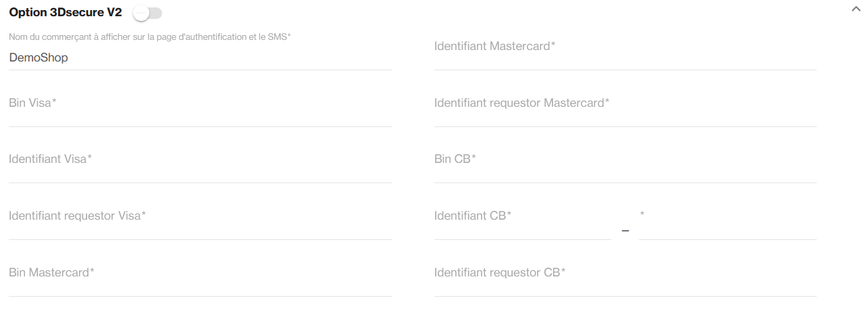Screen dimensions: 868x317
Task: Click the Bin Visa placeholder label
Action: (x=32, y=103)
